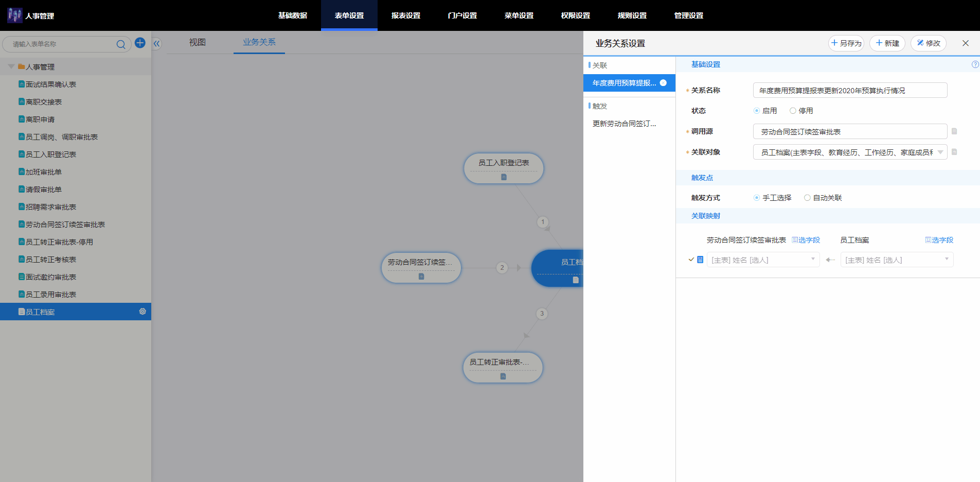This screenshot has height=482, width=980.
Task: Open 加班审批单 in the form tree
Action: pos(44,172)
